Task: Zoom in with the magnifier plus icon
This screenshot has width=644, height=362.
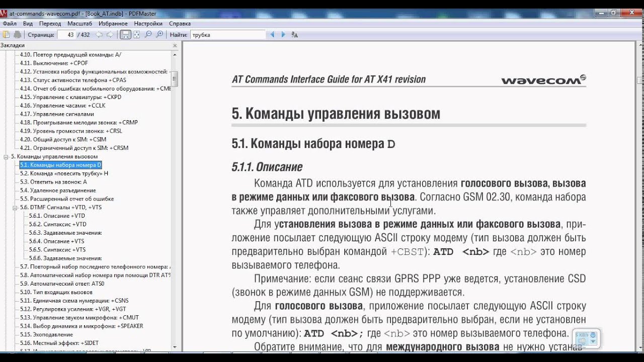Action: (159, 35)
